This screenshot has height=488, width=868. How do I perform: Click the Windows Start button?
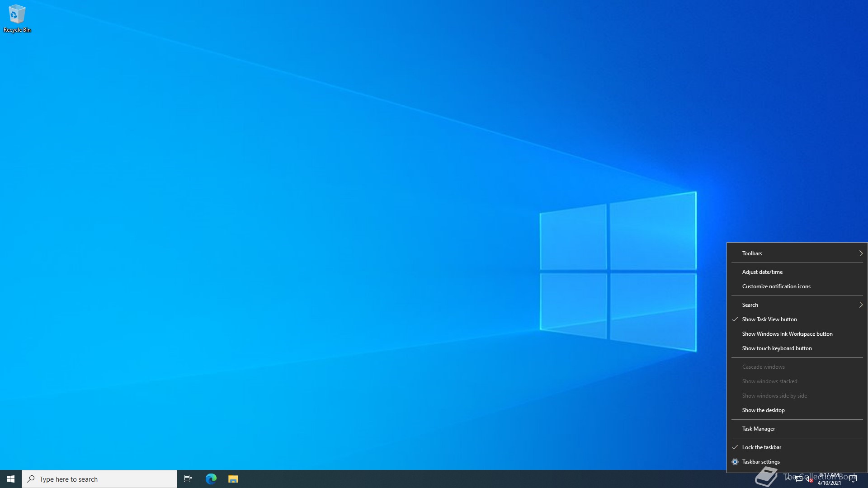coord(11,479)
